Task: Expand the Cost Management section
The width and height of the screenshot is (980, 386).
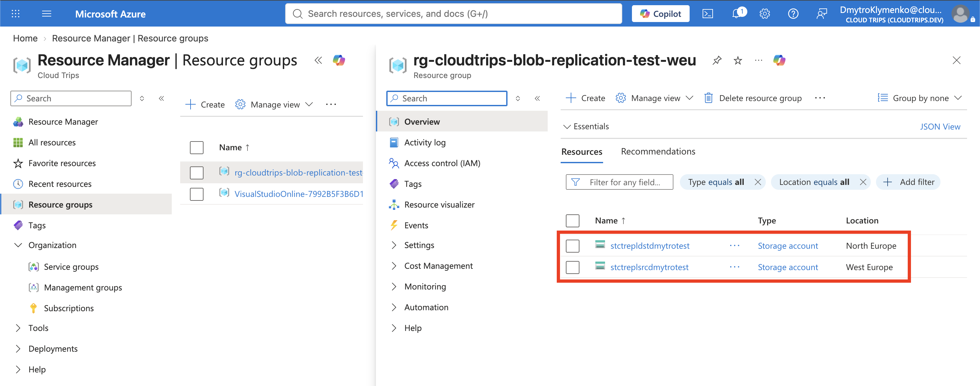Action: coord(394,266)
